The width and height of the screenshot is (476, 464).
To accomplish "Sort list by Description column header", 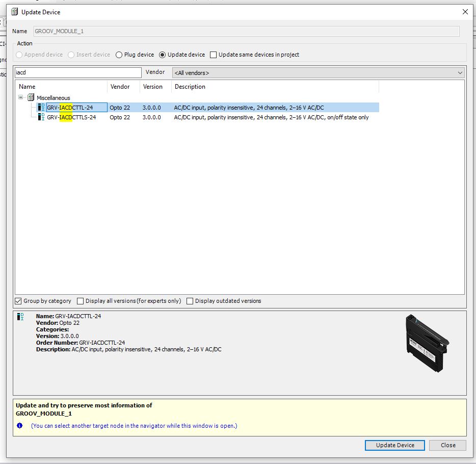I will (x=275, y=87).
